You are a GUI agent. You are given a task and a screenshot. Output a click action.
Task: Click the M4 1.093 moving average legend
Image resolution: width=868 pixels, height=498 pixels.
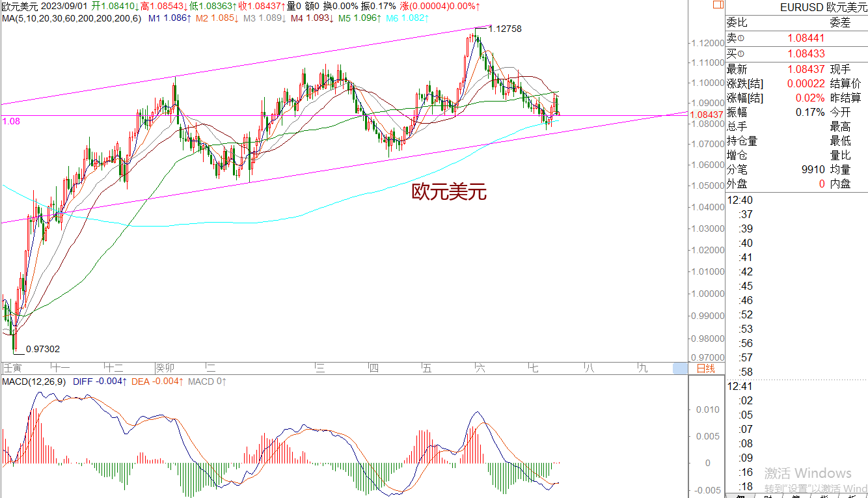point(312,18)
